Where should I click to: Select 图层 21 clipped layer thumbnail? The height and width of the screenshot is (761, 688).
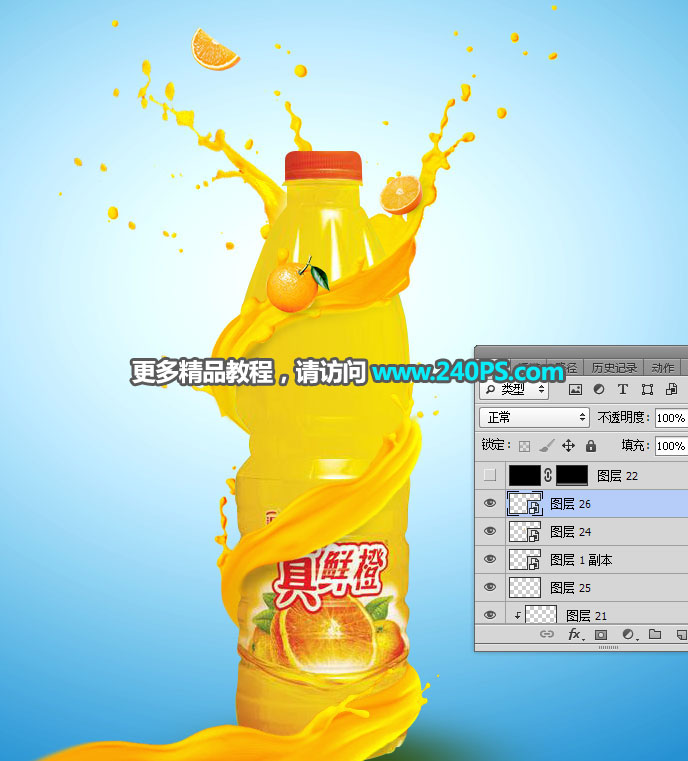click(x=541, y=614)
